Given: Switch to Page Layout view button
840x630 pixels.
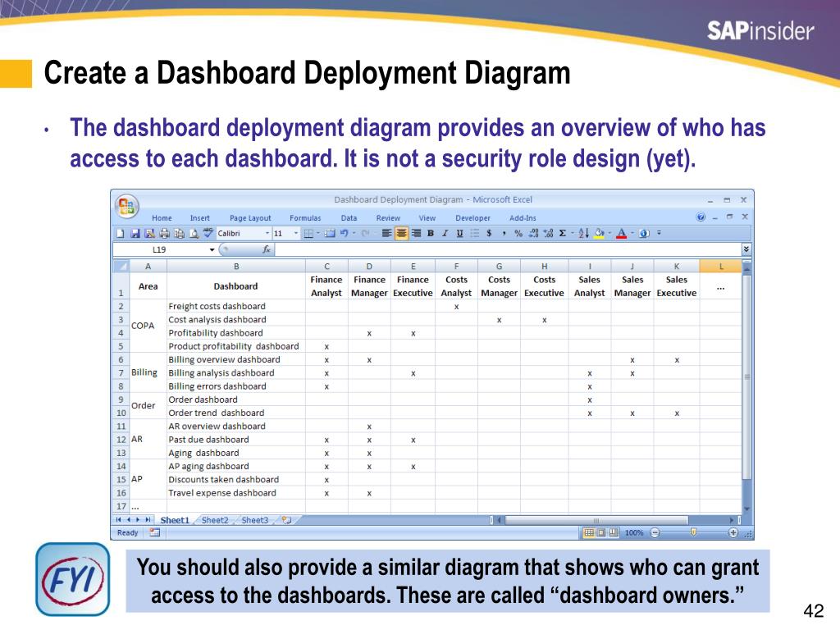Looking at the screenshot, I should (601, 532).
